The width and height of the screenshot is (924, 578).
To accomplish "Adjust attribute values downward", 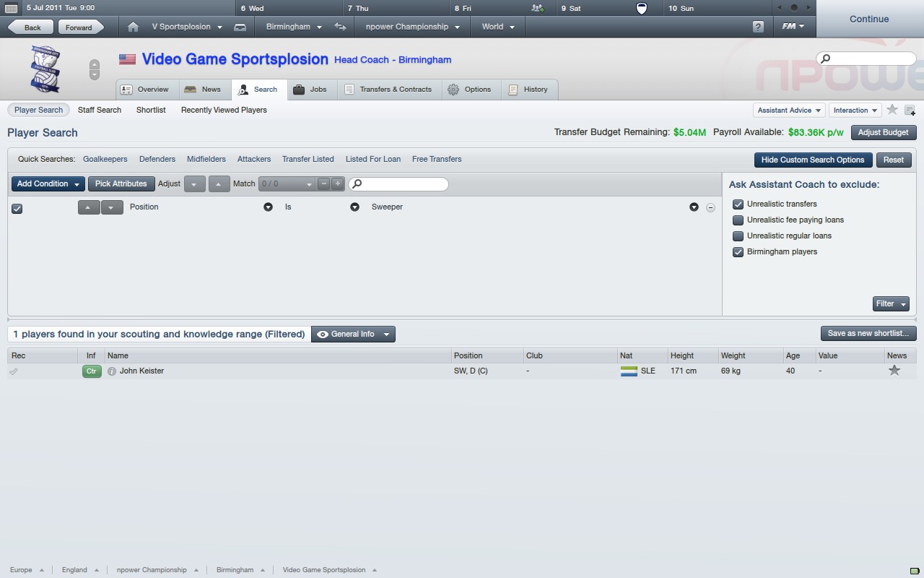I will [194, 184].
